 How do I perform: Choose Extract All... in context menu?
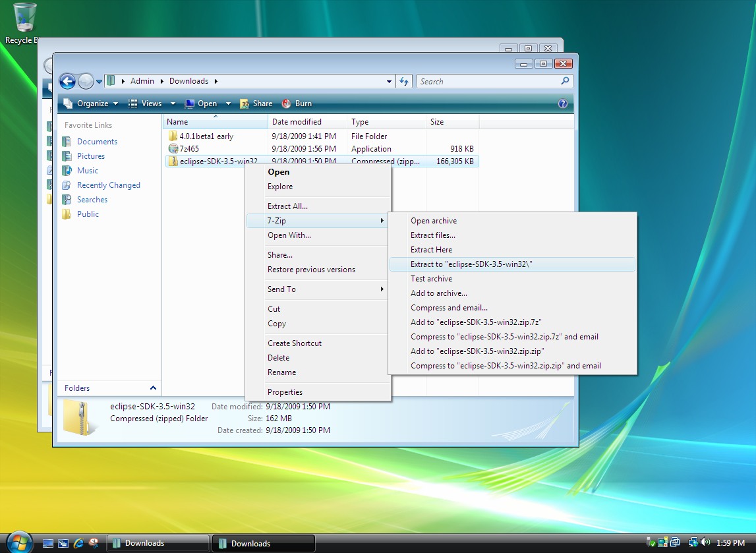point(318,206)
